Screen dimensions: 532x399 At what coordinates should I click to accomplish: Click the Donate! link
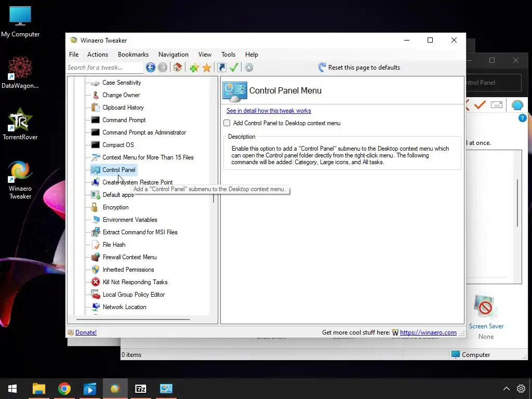(x=86, y=332)
